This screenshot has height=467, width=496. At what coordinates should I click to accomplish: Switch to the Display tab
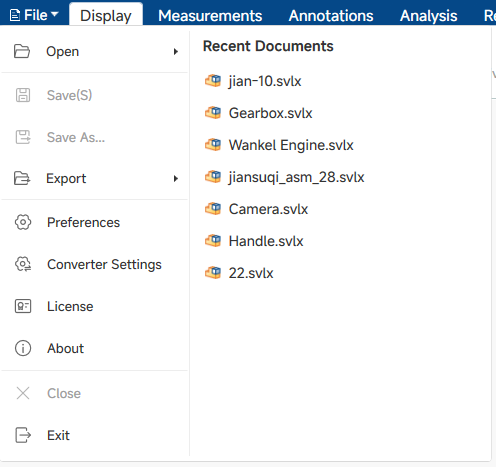tap(106, 15)
